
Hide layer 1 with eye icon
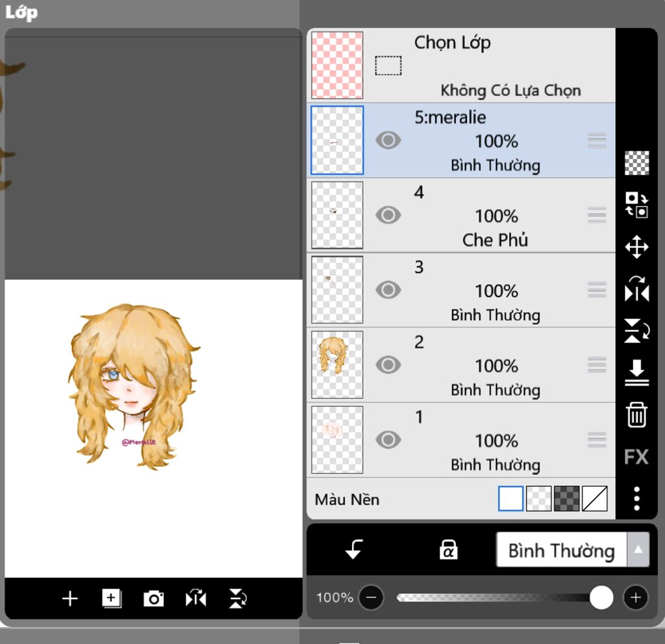(x=388, y=440)
